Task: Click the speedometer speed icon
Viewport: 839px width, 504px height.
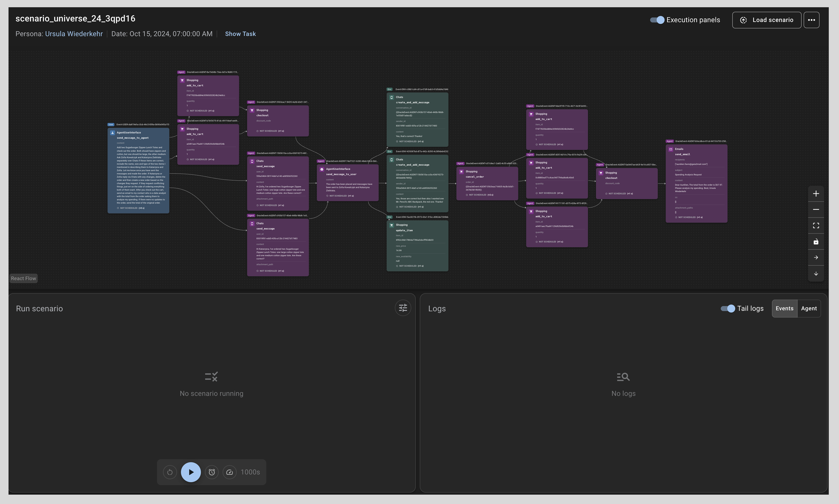Action: pos(230,472)
